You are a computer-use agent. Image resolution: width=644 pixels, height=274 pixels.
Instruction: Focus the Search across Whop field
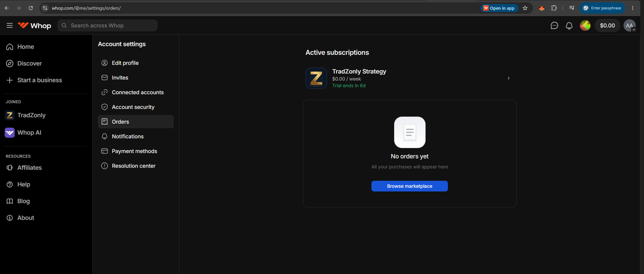coord(108,25)
